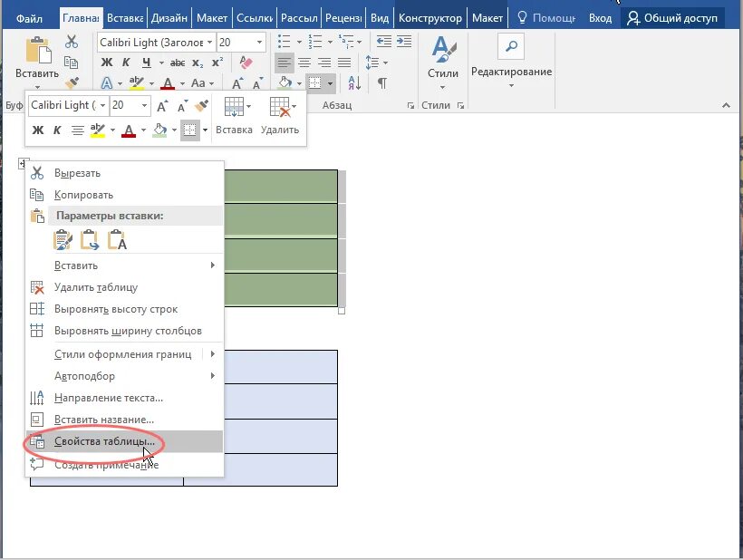Screen dimensions: 743x560
Task: Click the Cut scissors icon in ribbon
Action: point(72,42)
